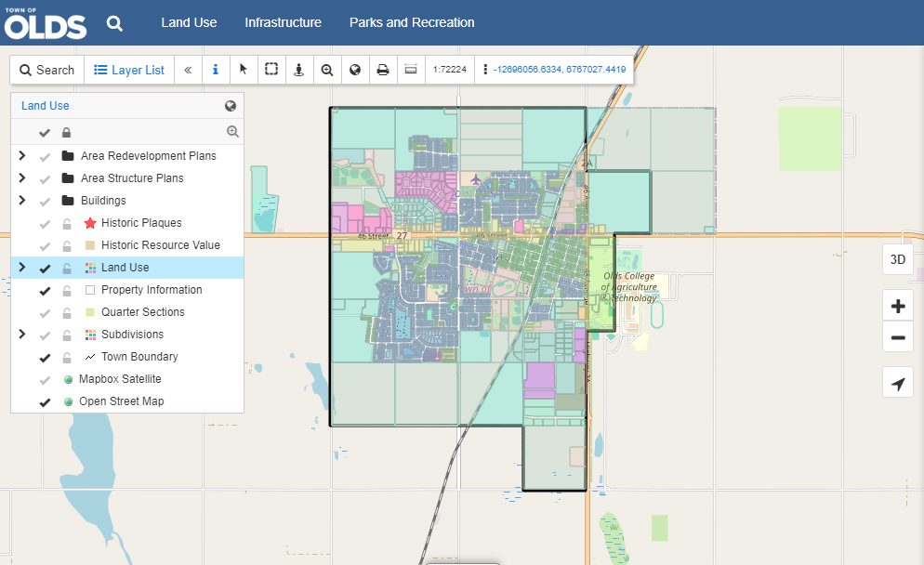Activate the rectangle selection tool
Screen dimensions: 924x565
point(271,70)
